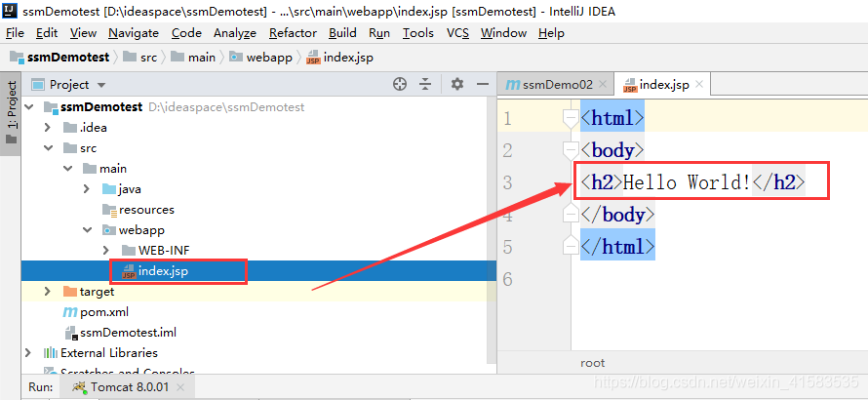Click the java source folder icon
The image size is (868, 400).
pos(109,189)
